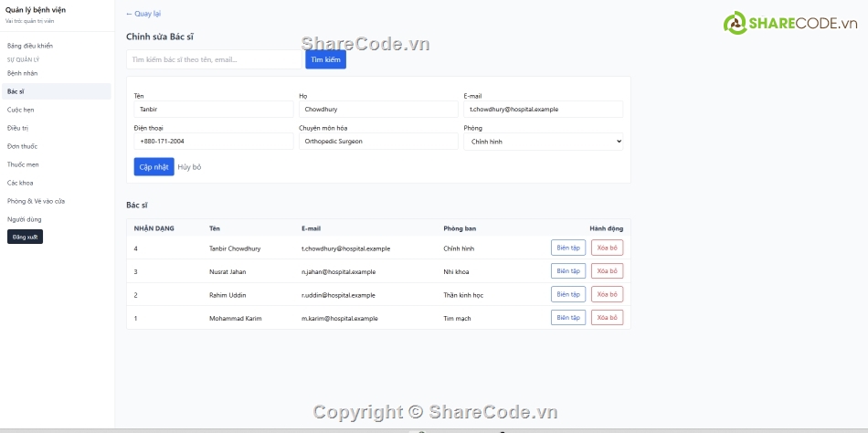This screenshot has height=433, width=868.
Task: Click Xóa bỏ for Tanbir Chowdhury
Action: click(608, 248)
